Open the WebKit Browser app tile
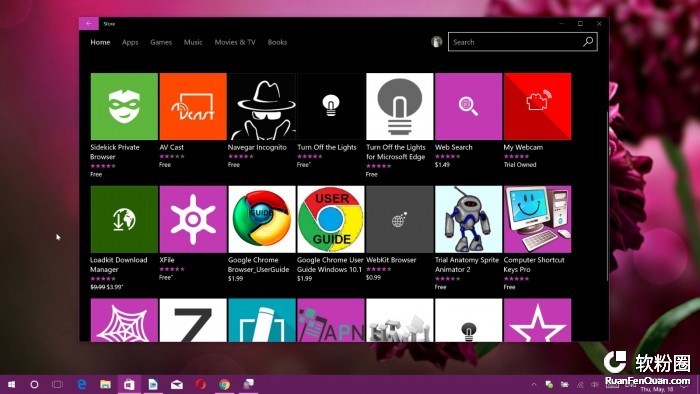Screen dimensions: 700x394 click(400, 219)
